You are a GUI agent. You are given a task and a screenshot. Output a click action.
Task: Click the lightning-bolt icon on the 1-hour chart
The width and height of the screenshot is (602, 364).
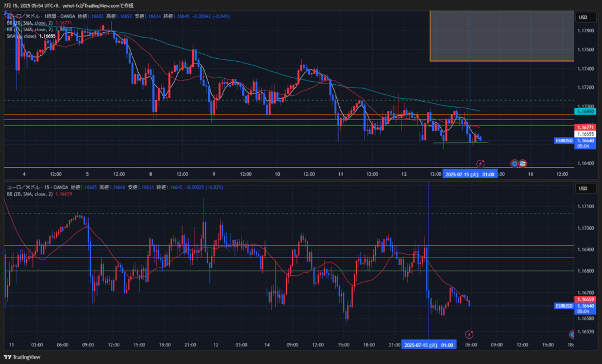click(x=480, y=163)
